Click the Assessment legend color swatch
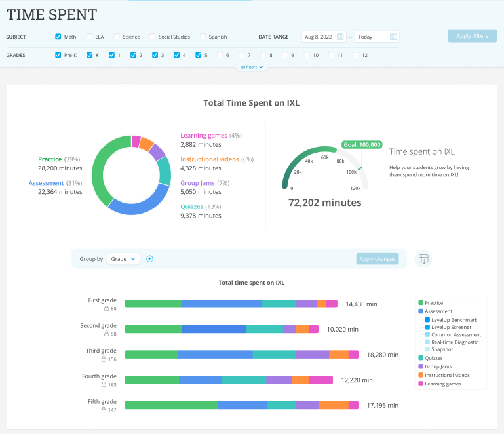Viewport: 504px width, 434px height. pos(421,311)
